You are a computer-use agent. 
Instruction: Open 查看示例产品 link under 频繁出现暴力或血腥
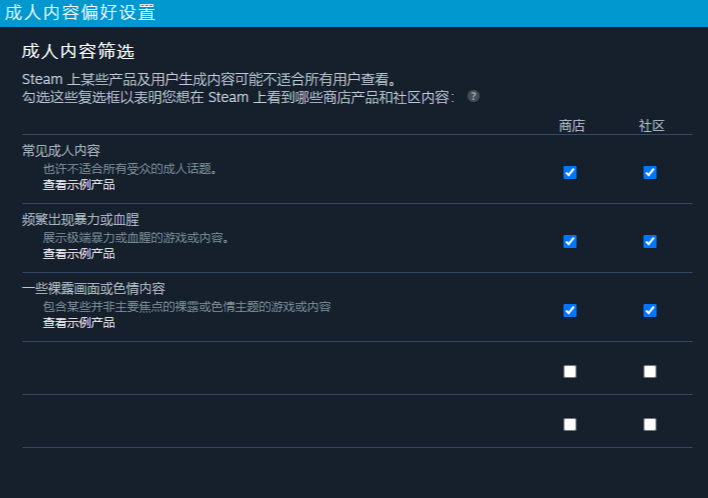tap(78, 254)
